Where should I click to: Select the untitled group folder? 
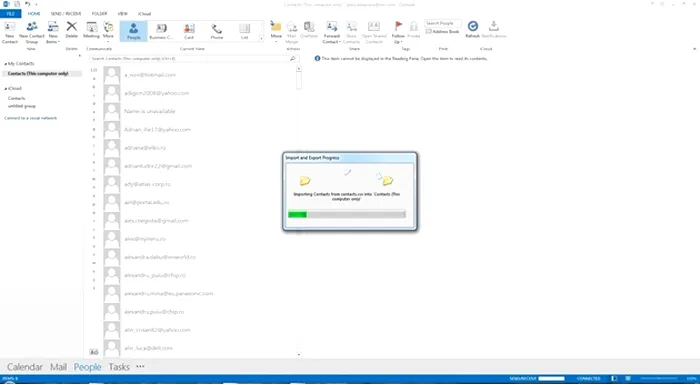pos(21,106)
